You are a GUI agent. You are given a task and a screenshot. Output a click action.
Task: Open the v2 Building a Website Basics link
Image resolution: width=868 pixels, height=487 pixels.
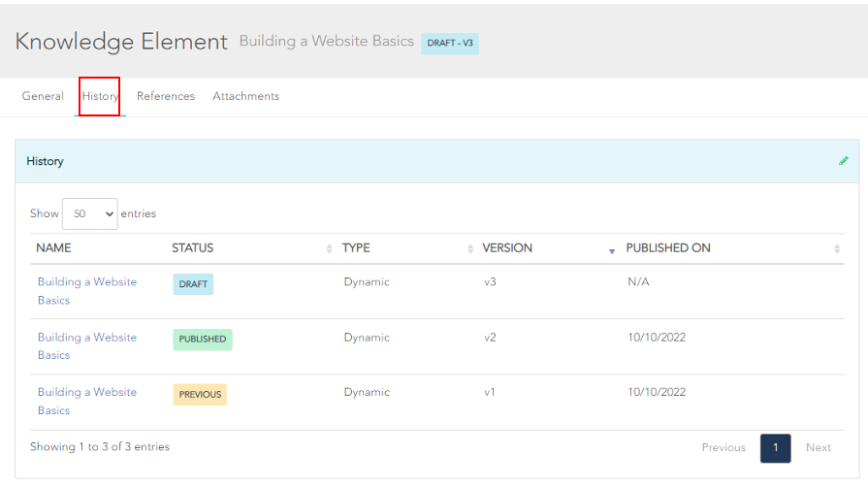[x=87, y=346]
